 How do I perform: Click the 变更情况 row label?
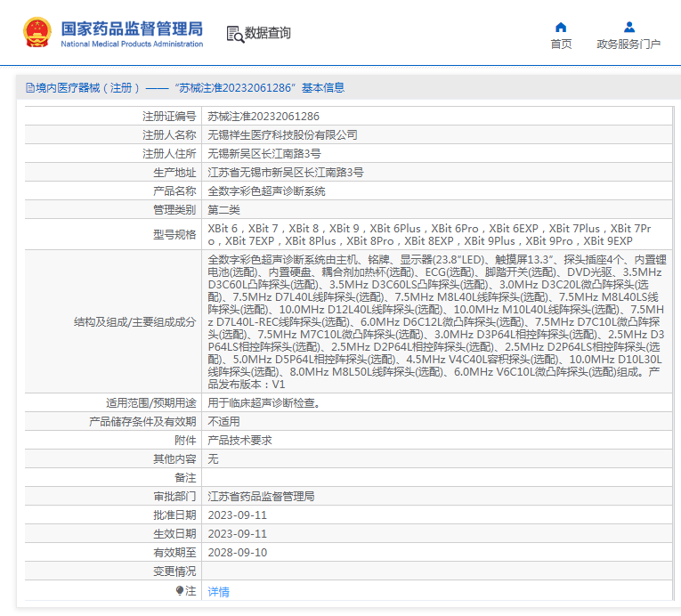click(x=174, y=571)
